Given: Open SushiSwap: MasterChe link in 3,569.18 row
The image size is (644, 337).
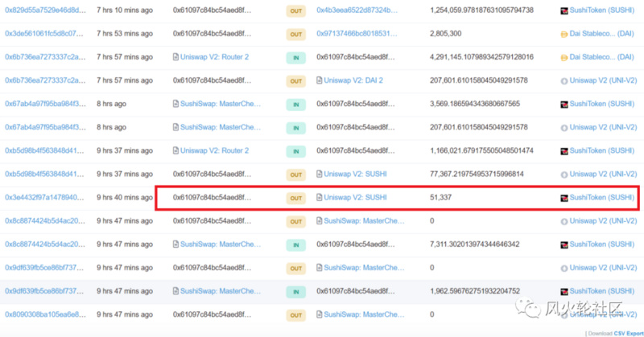Looking at the screenshot, I should [x=220, y=104].
